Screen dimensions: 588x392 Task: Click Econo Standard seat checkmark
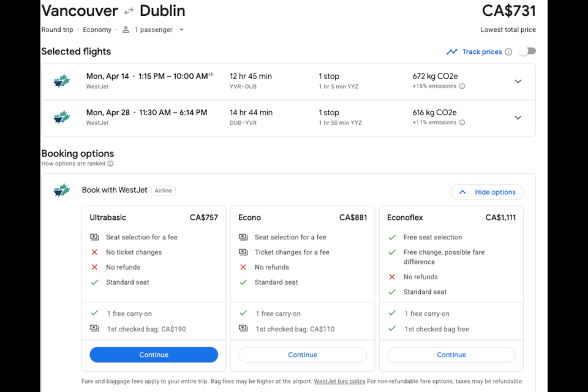(x=243, y=282)
